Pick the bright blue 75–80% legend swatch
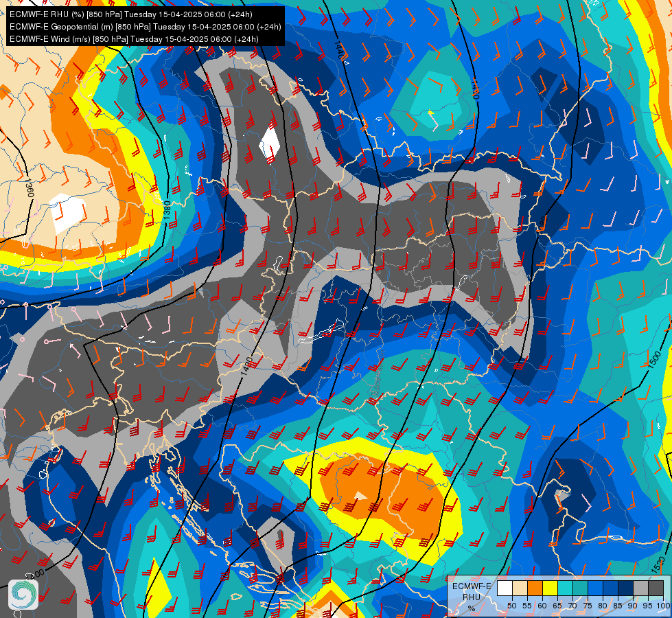This screenshot has height=618, width=672. tap(596, 588)
